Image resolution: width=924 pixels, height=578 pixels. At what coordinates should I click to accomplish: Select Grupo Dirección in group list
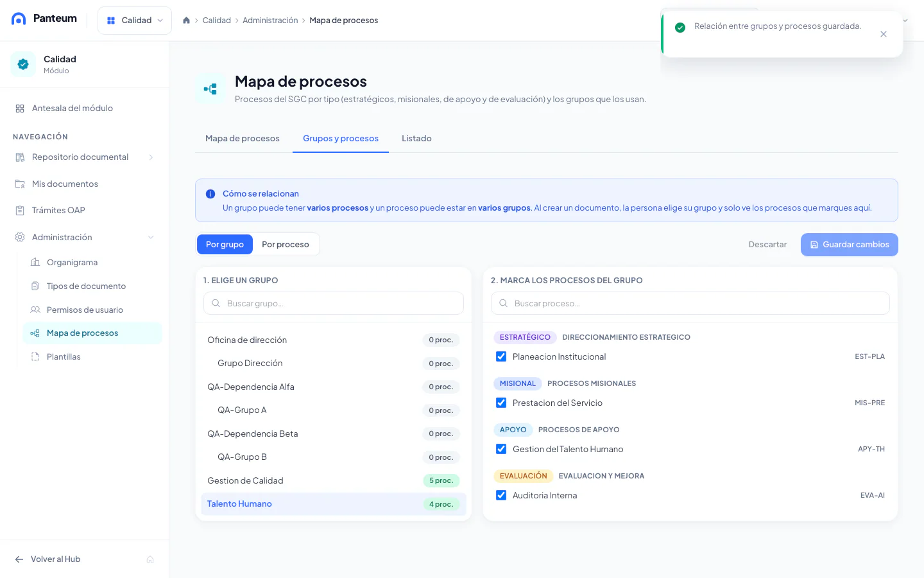click(333, 363)
